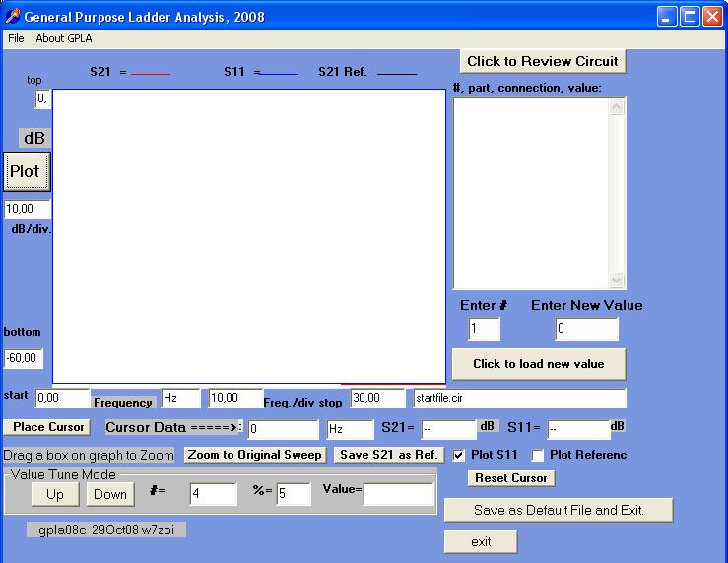Click the GPLA app icon in title bar
Screen dimensions: 728x563
tap(13, 16)
